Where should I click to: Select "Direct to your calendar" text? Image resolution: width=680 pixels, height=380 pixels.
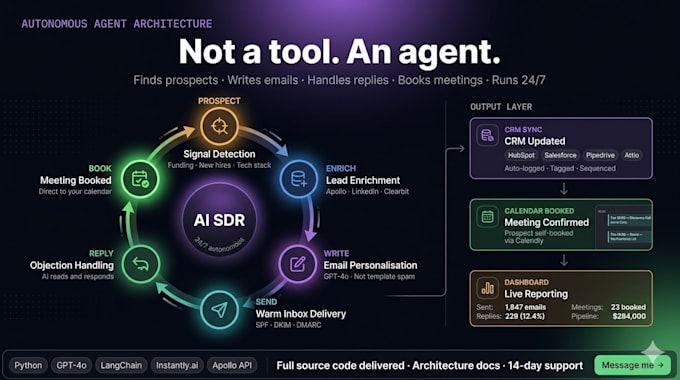click(x=75, y=191)
